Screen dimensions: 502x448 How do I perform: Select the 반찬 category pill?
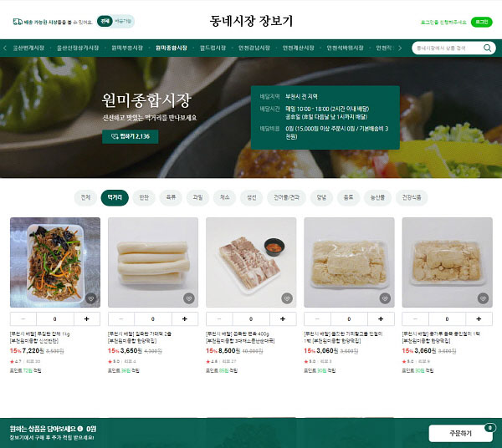pos(144,197)
